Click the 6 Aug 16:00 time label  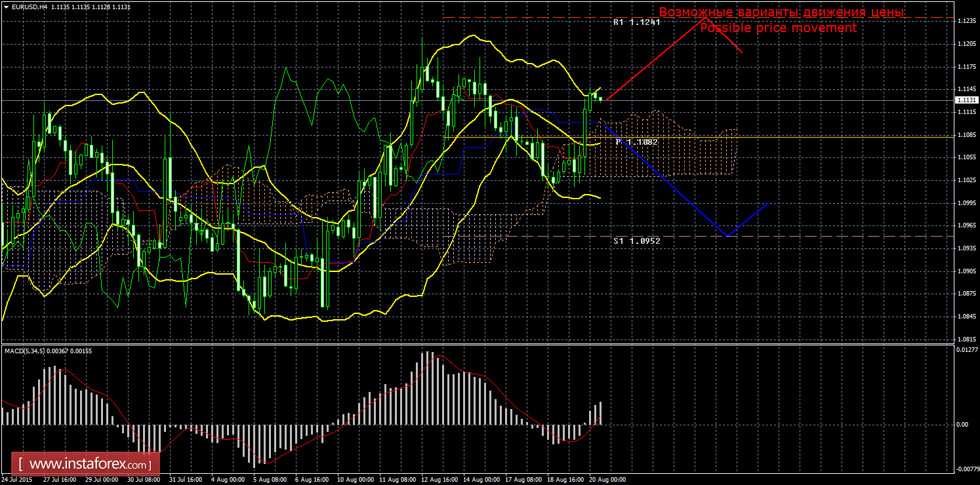click(x=311, y=479)
